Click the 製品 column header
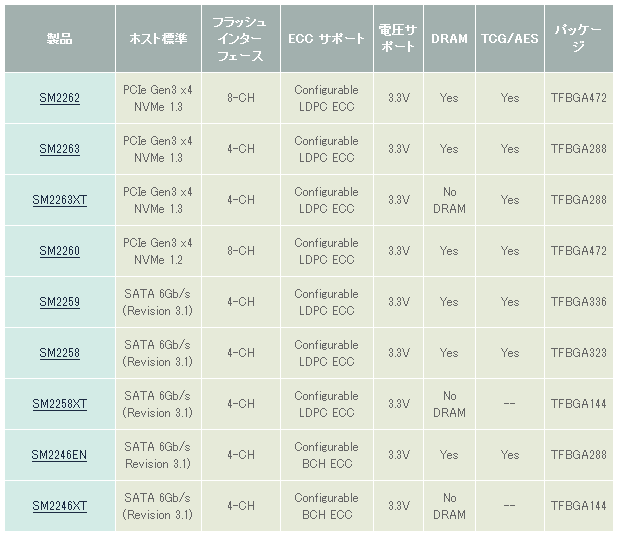This screenshot has height=537, width=618. click(59, 39)
